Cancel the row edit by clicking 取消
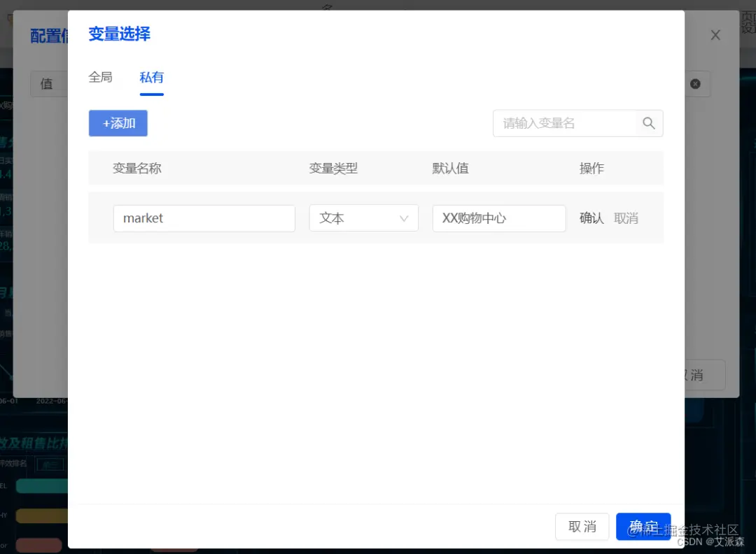Viewport: 756px width, 554px height. (626, 218)
